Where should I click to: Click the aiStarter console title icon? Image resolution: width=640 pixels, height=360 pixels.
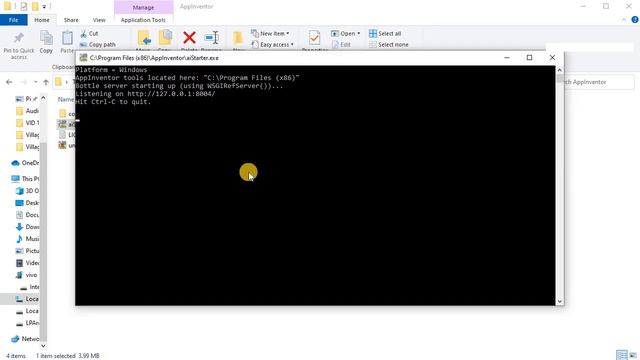coord(83,58)
